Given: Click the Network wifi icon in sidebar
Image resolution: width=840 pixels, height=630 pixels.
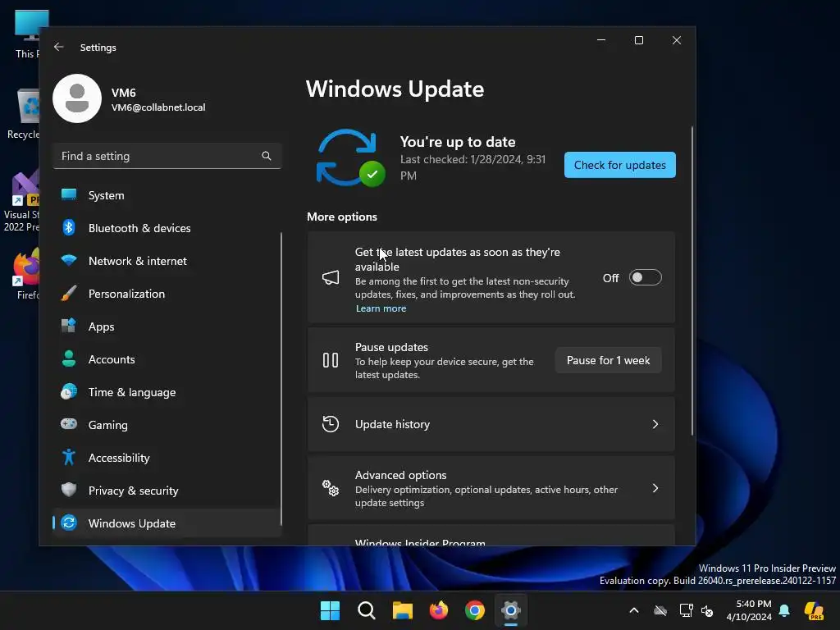Looking at the screenshot, I should [69, 260].
